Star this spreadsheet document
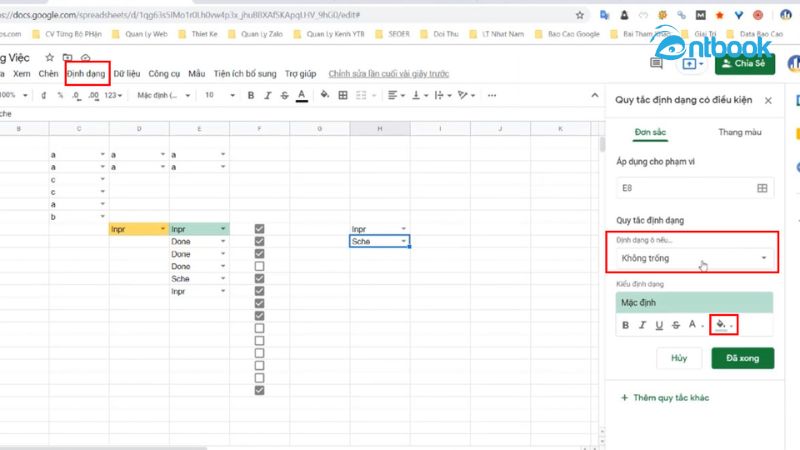800x450 pixels. coord(50,58)
